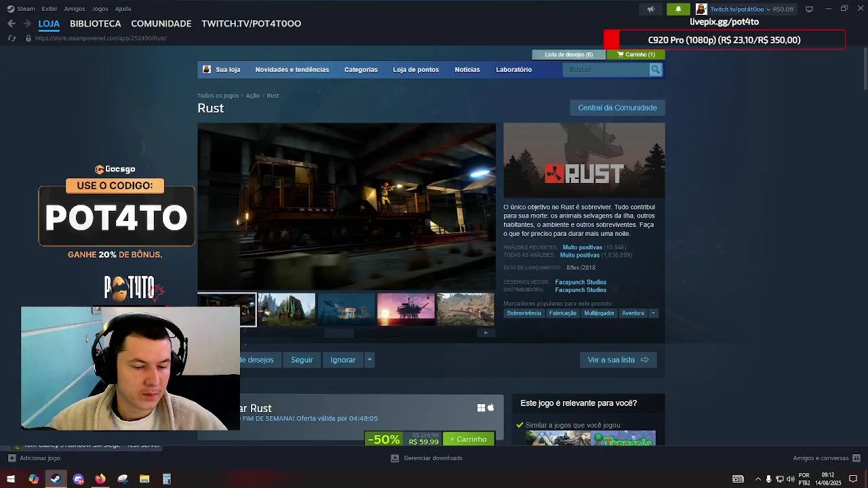Advance the screenshot strip with the right arrow
Screen dimensions: 868x488
486,333
